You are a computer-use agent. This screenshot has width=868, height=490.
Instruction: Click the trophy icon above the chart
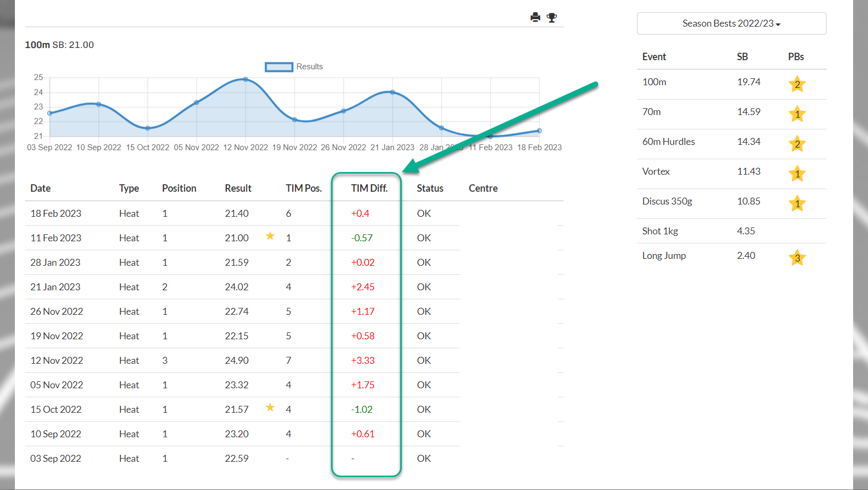pyautogui.click(x=552, y=18)
